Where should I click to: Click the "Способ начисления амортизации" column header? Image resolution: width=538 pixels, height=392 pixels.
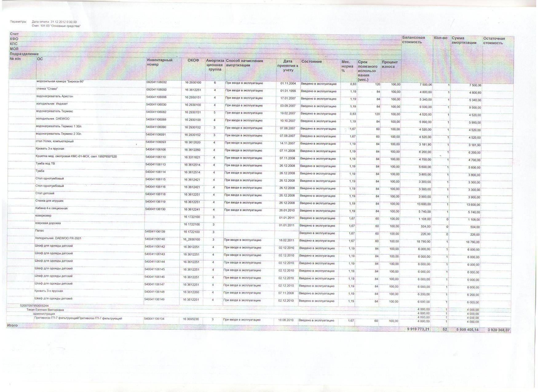[x=244, y=63]
